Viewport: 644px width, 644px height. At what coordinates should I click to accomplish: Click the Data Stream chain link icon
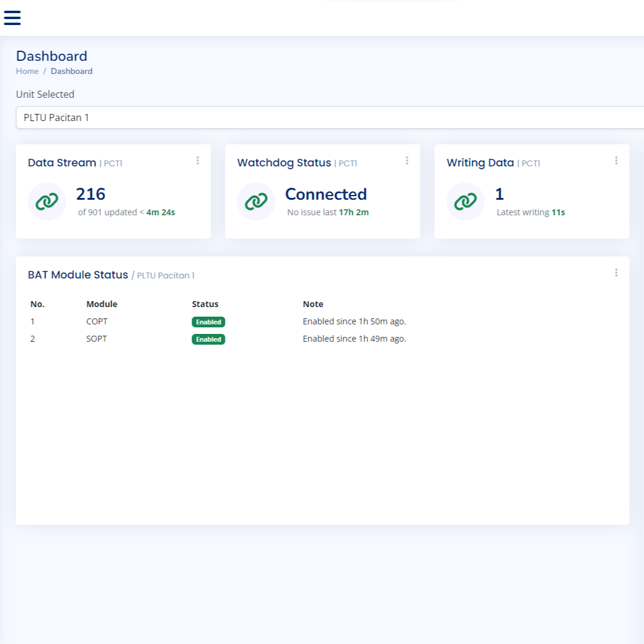47,202
